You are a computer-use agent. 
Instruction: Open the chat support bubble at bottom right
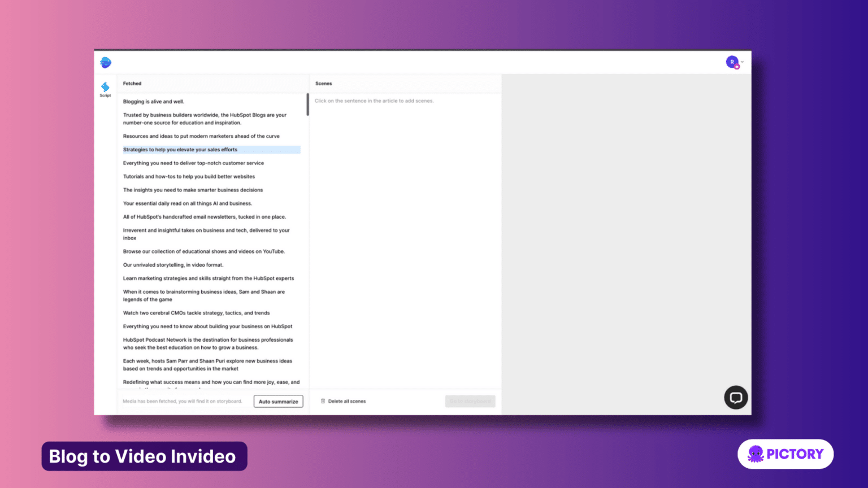pyautogui.click(x=736, y=398)
